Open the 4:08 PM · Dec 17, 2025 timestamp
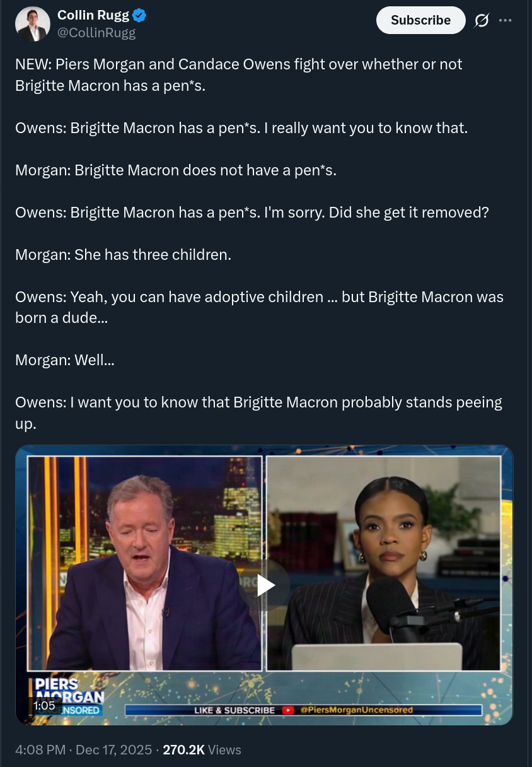 (x=84, y=749)
